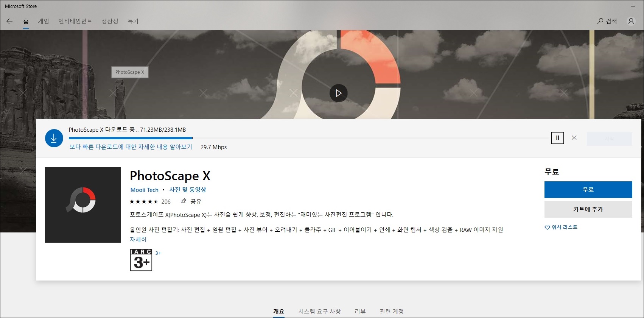Click the 29.7 Mbps speed text
Screen dimensions: 644x318
point(213,147)
